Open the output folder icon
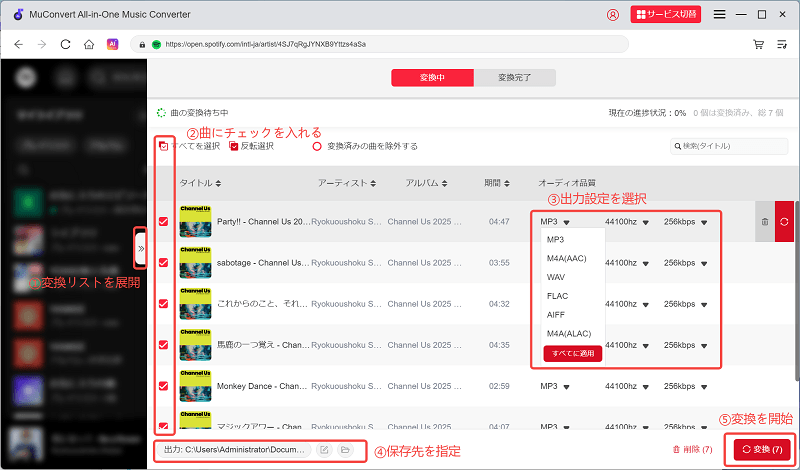The height and width of the screenshot is (470, 800). coord(345,450)
